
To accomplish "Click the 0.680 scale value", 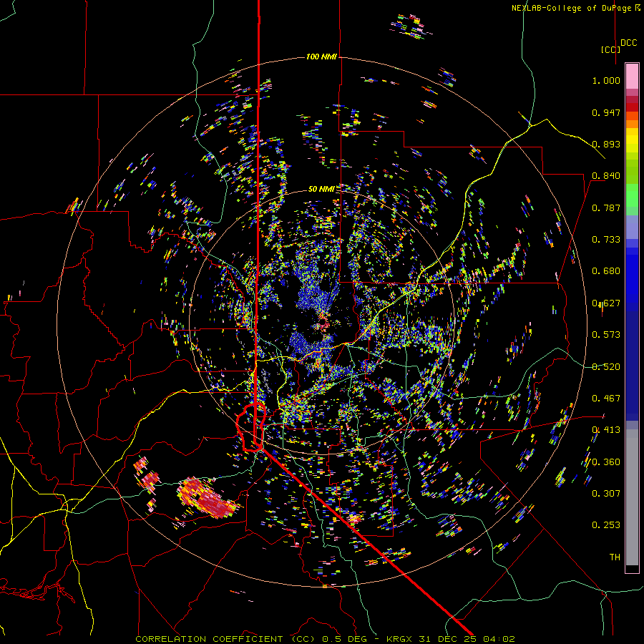I will pyautogui.click(x=606, y=270).
